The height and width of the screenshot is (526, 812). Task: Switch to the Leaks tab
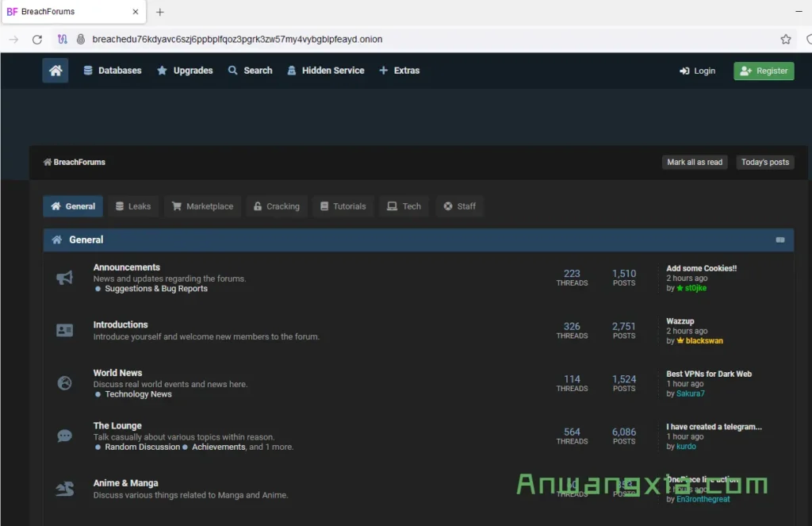click(133, 206)
